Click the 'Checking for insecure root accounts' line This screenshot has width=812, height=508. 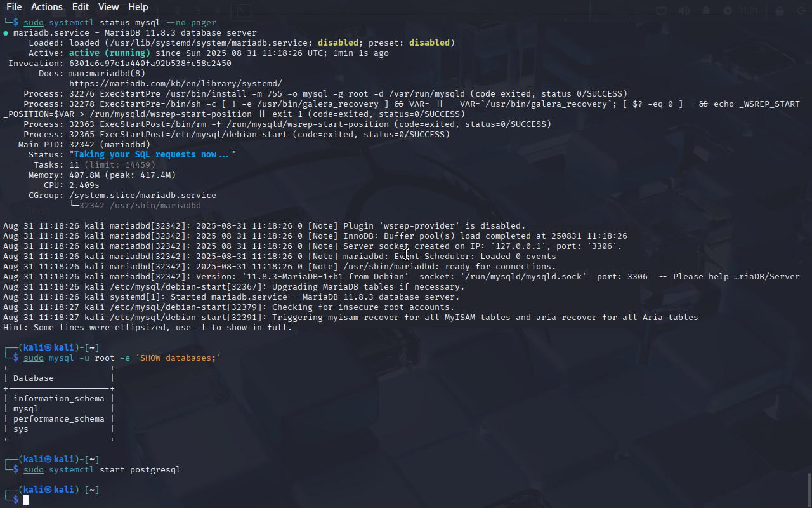(x=229, y=307)
